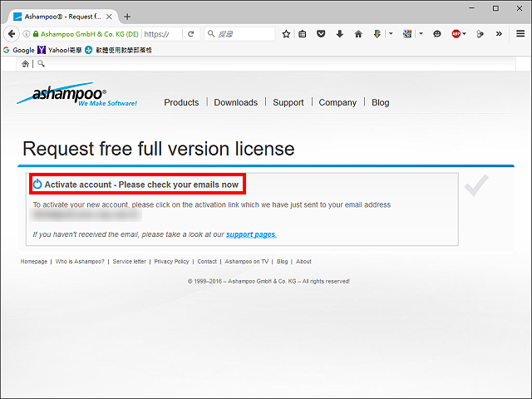The width and height of the screenshot is (532, 399).
Task: Minimize the browser window
Action: 472,8
